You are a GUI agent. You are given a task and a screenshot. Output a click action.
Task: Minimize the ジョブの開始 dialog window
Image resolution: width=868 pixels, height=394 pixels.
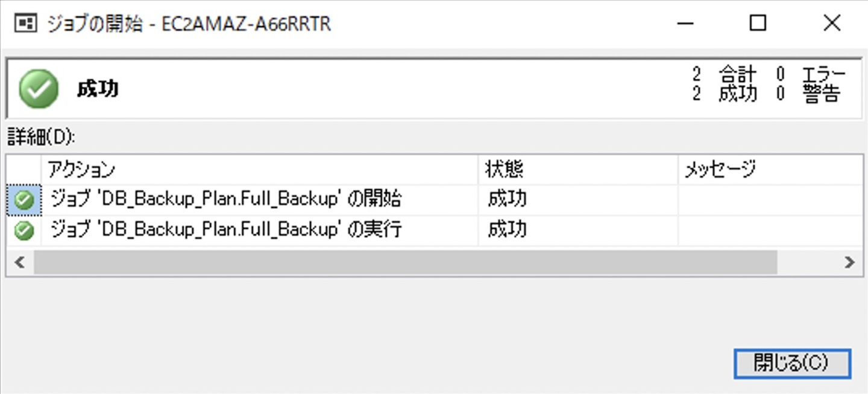pos(685,24)
